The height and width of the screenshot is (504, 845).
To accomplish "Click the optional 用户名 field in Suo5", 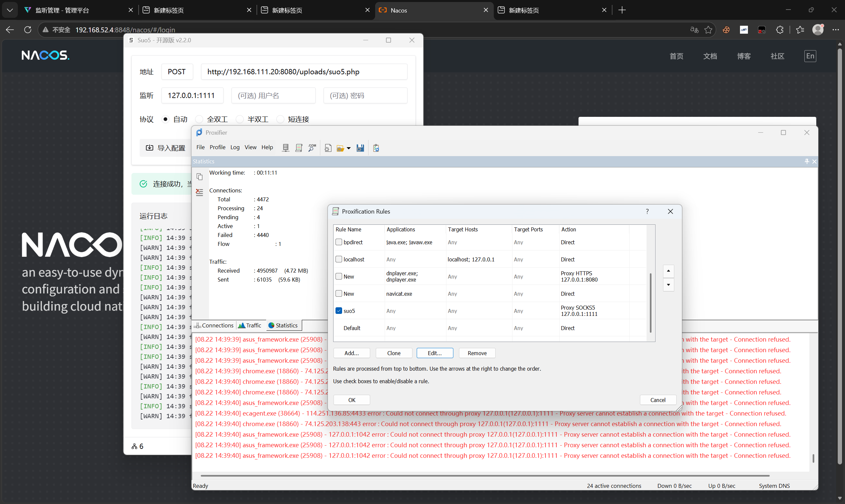I will [x=273, y=95].
